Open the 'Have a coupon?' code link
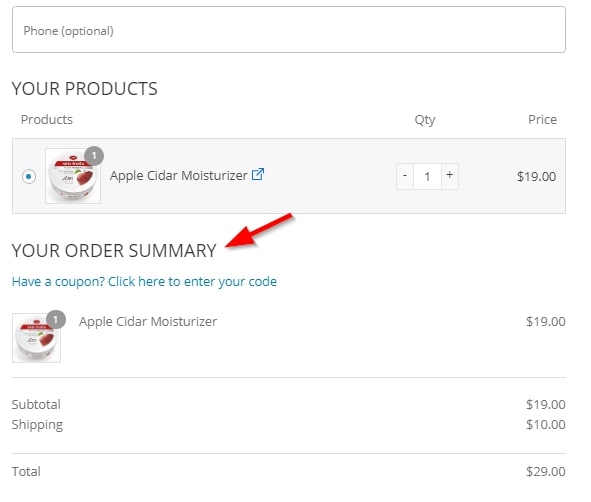This screenshot has width=591, height=502. click(x=144, y=282)
